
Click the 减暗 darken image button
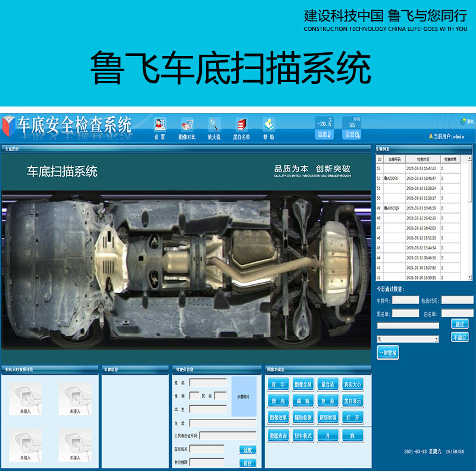[303, 401]
